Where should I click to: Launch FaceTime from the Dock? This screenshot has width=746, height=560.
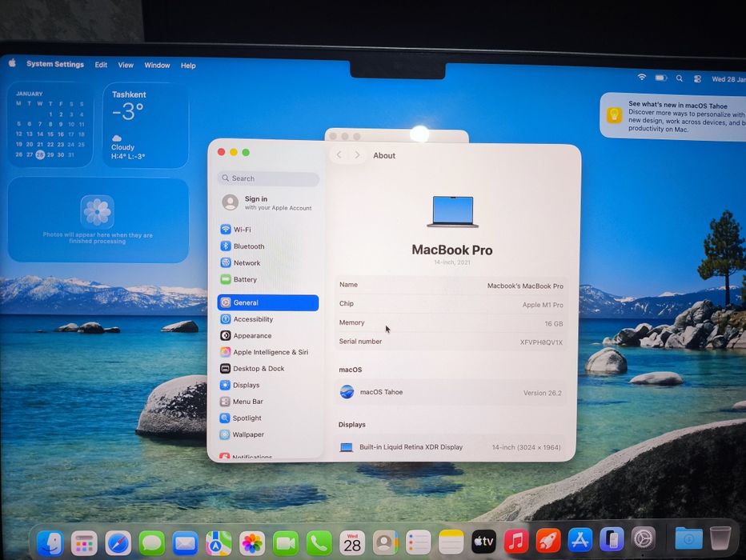pyautogui.click(x=286, y=543)
